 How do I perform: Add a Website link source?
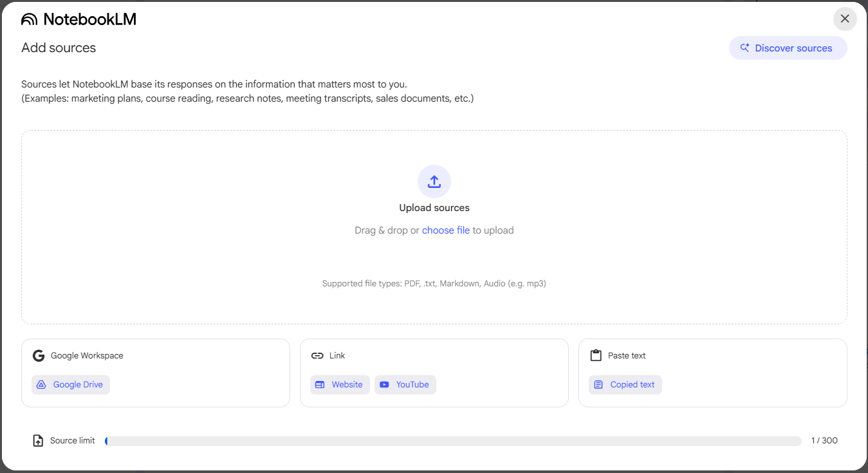(x=340, y=385)
